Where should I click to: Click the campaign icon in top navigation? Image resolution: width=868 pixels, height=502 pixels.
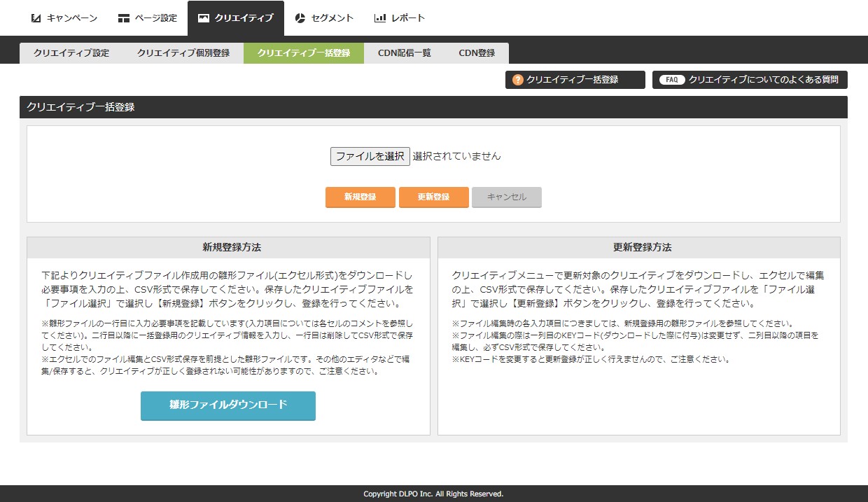coord(36,18)
